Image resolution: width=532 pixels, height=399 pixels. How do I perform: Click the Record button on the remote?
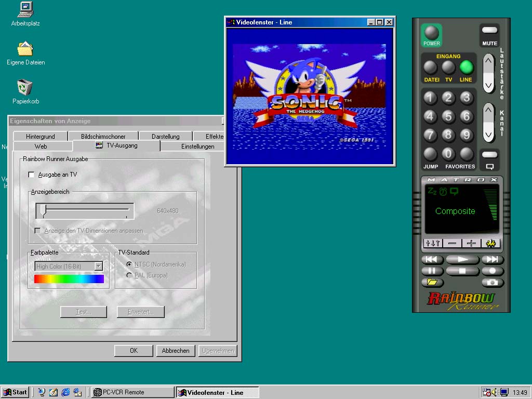point(493,271)
